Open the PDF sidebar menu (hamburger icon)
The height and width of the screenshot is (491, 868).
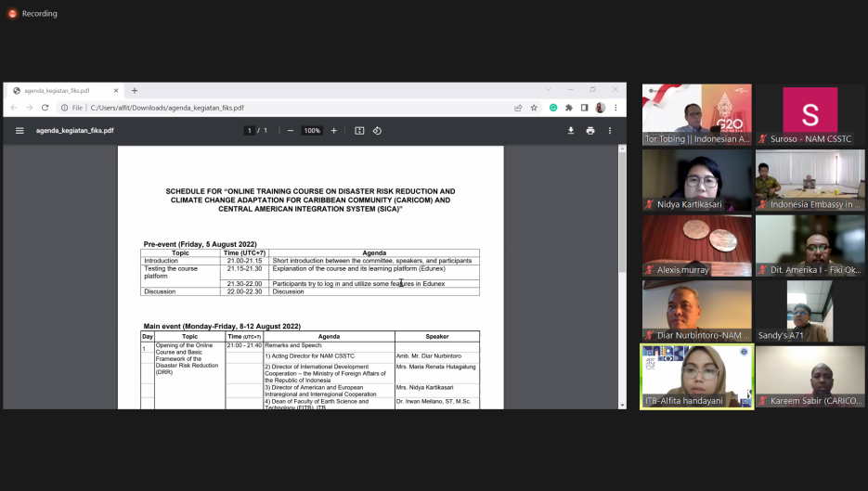tap(19, 131)
